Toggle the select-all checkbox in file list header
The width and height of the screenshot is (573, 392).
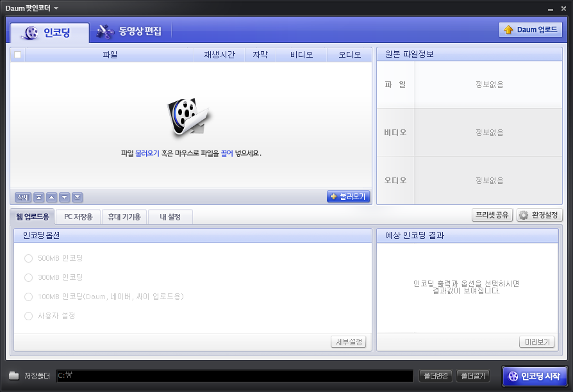pyautogui.click(x=17, y=55)
